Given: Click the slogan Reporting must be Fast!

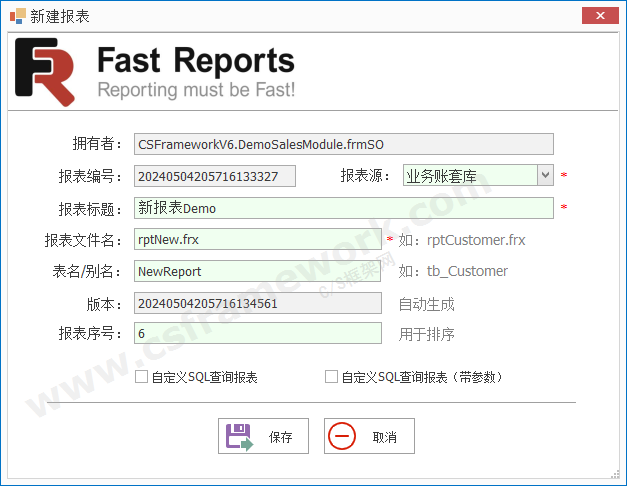Looking at the screenshot, I should click(196, 90).
